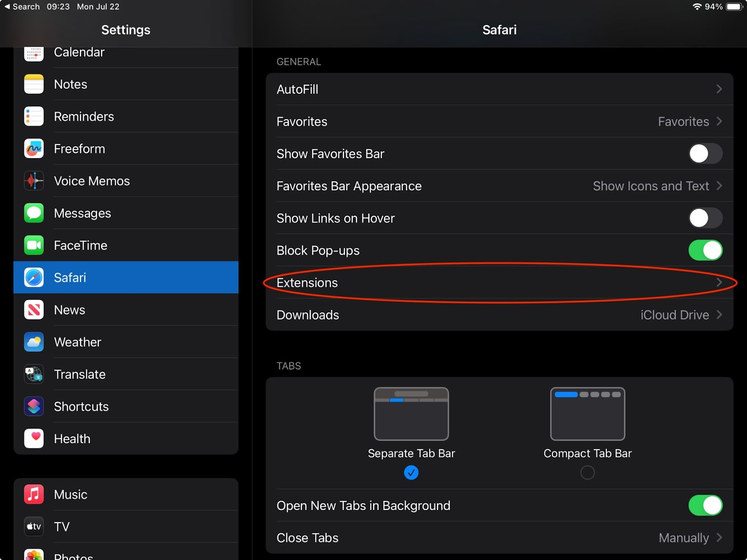This screenshot has height=560, width=747.
Task: Open Close Tabs chevron
Action: [x=719, y=538]
